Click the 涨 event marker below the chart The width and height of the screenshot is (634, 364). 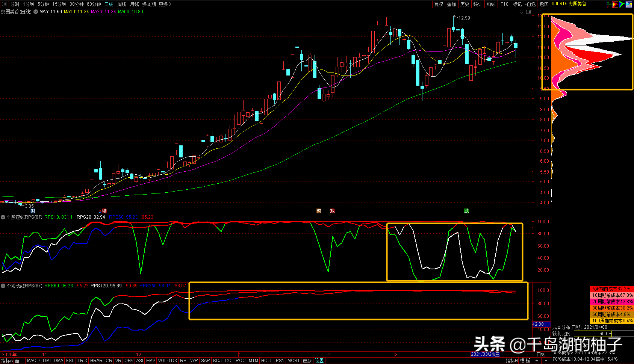[x=332, y=211]
